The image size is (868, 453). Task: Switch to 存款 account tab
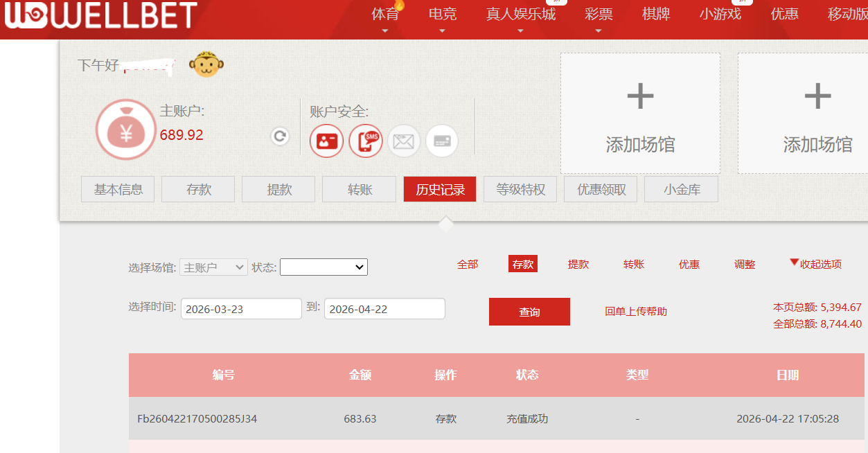click(x=198, y=189)
